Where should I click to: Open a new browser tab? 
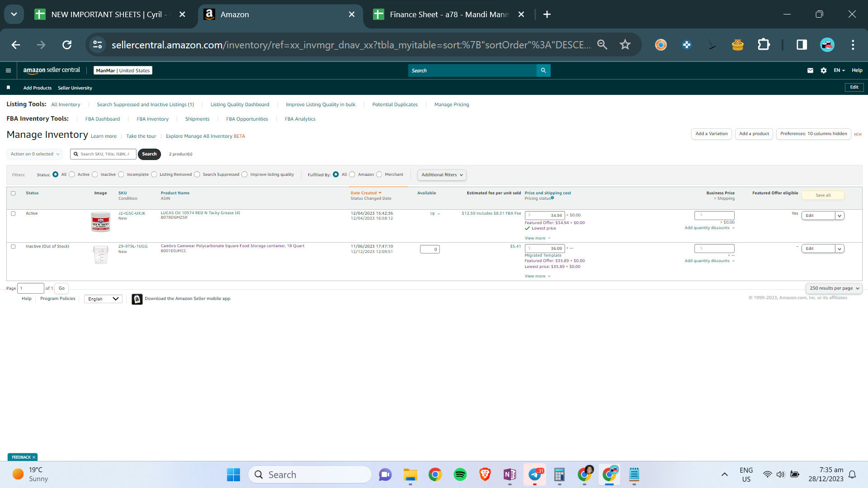click(547, 14)
